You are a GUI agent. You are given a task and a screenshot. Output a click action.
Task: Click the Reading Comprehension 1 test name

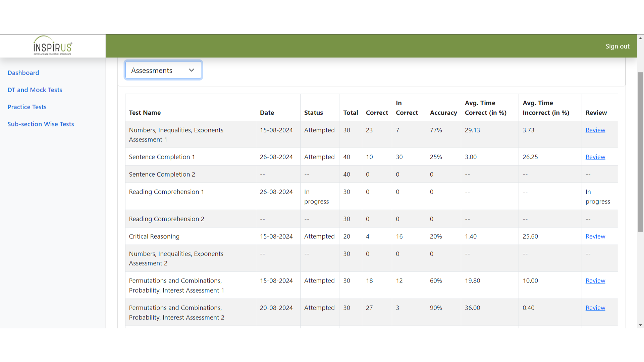(x=166, y=192)
